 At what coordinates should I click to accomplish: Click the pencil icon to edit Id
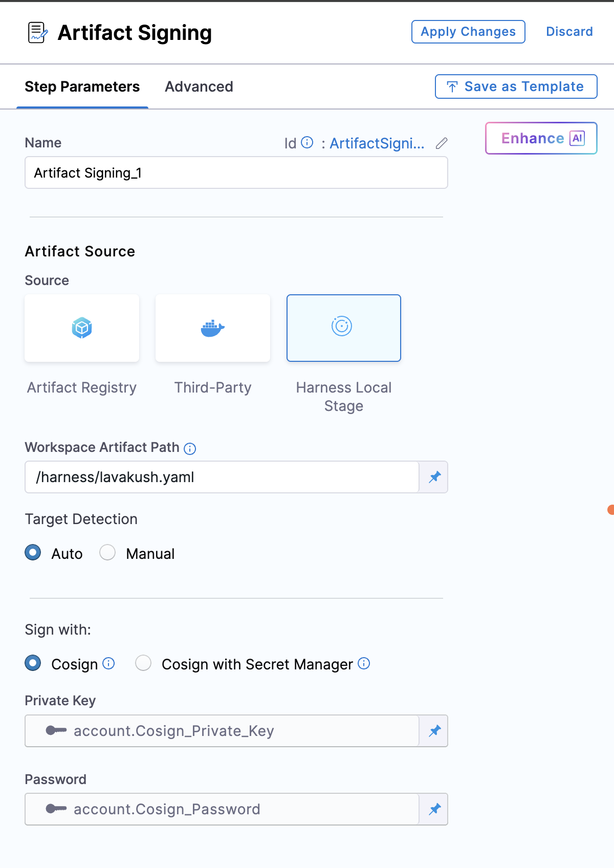[442, 143]
